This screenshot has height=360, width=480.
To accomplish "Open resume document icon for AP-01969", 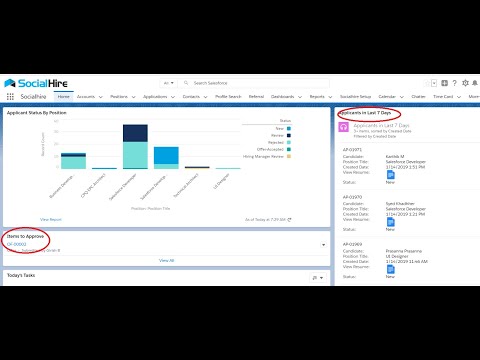I will tap(391, 269).
